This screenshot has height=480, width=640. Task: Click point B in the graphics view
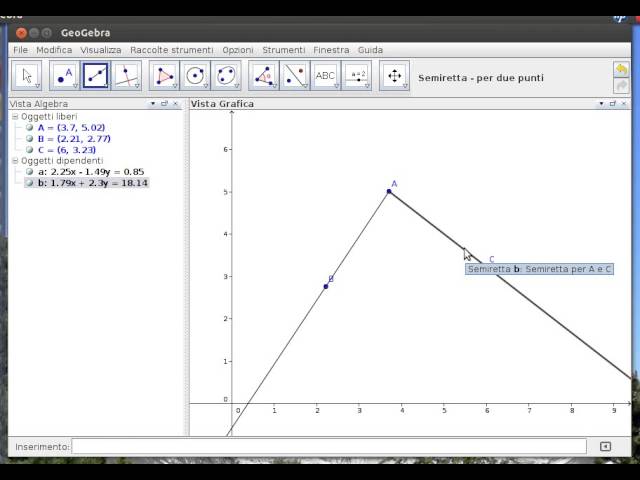tap(326, 287)
